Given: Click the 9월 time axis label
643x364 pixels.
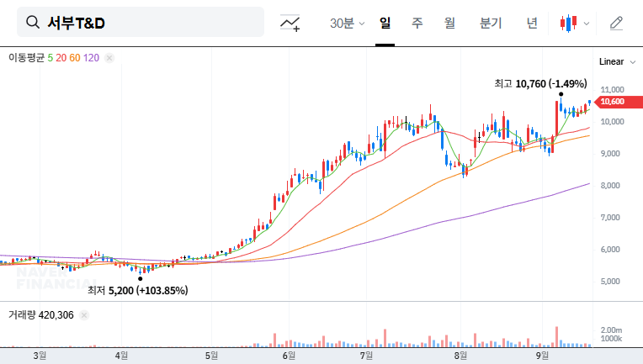Looking at the screenshot, I should pyautogui.click(x=542, y=356).
